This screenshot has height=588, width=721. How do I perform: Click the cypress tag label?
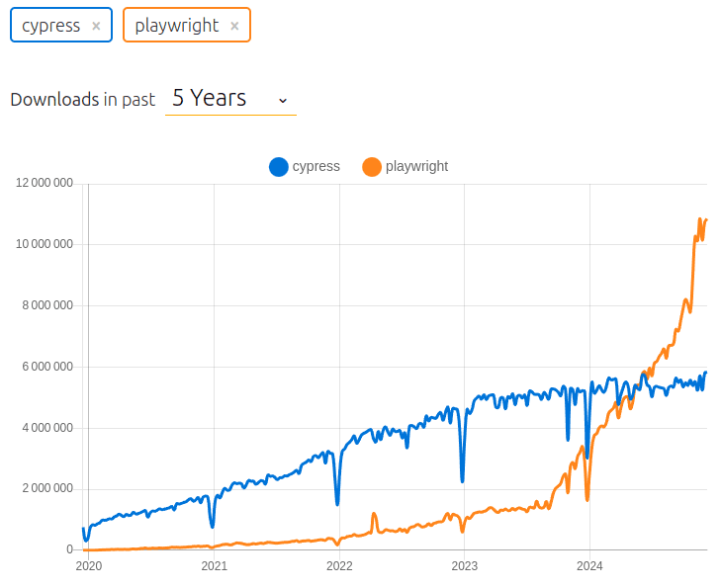(x=51, y=26)
